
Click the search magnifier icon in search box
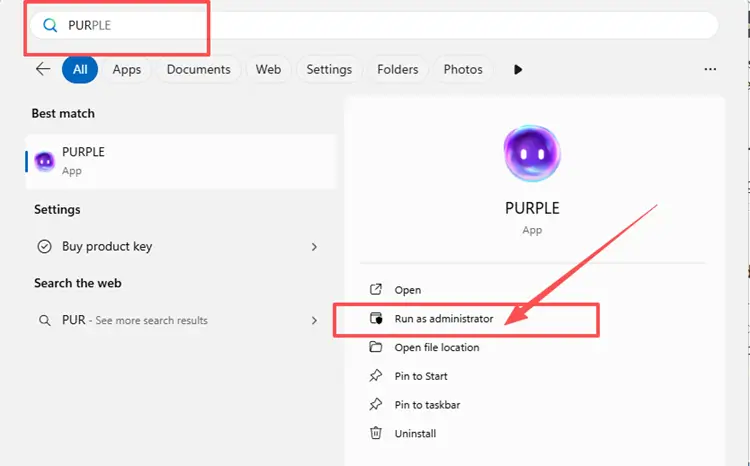coord(50,25)
